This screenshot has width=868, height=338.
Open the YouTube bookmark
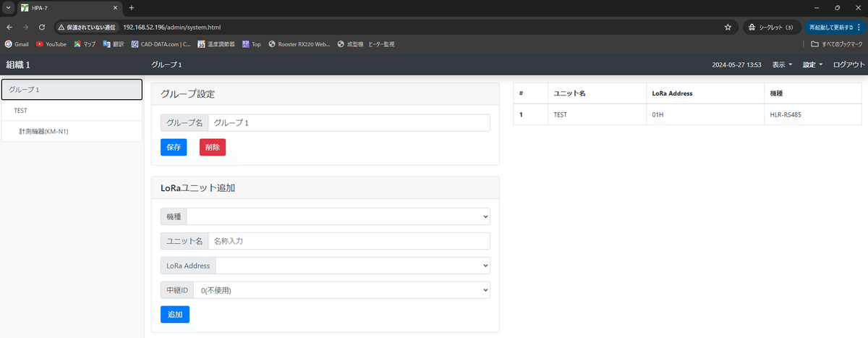click(51, 44)
